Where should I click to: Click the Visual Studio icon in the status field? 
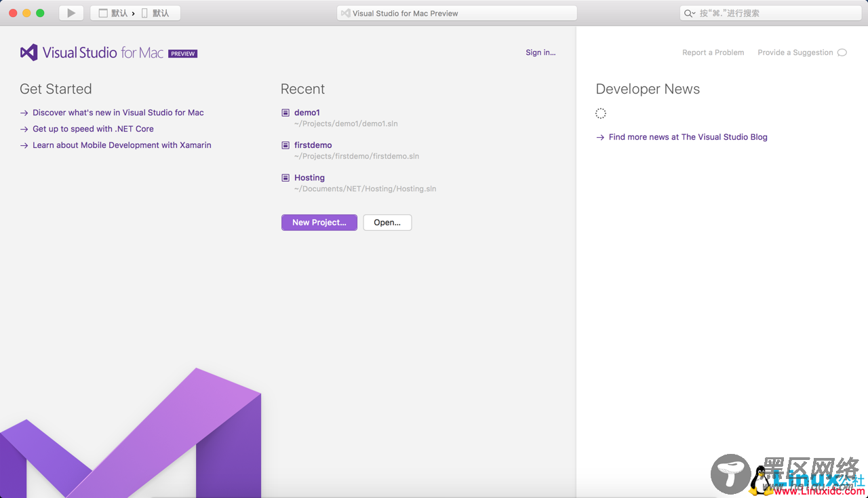345,13
